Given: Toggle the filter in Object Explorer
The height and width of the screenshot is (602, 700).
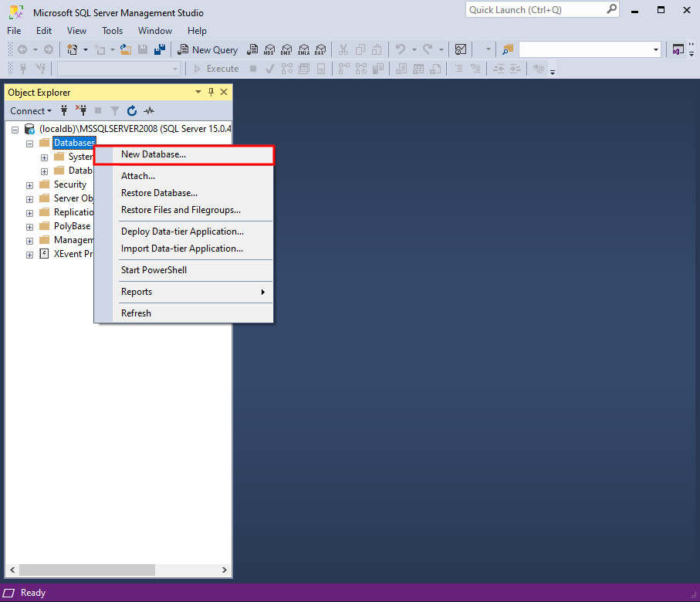Looking at the screenshot, I should 114,110.
